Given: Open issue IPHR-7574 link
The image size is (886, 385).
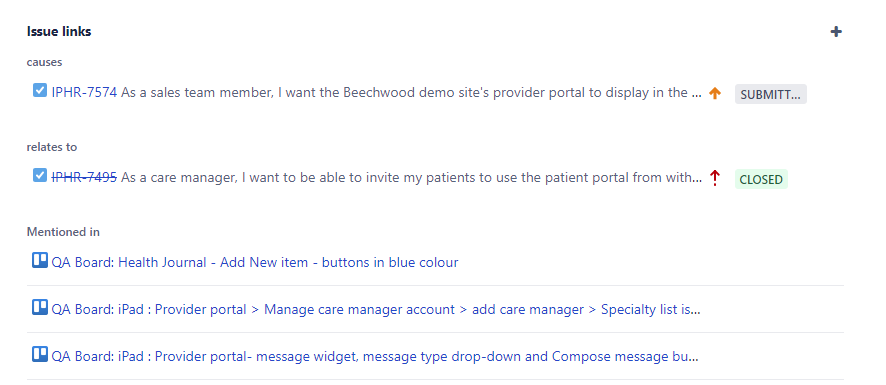Looking at the screenshot, I should (x=84, y=92).
